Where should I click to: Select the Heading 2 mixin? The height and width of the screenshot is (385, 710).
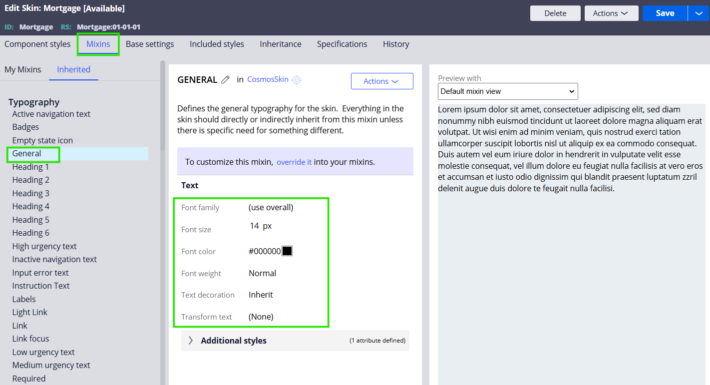(30, 180)
